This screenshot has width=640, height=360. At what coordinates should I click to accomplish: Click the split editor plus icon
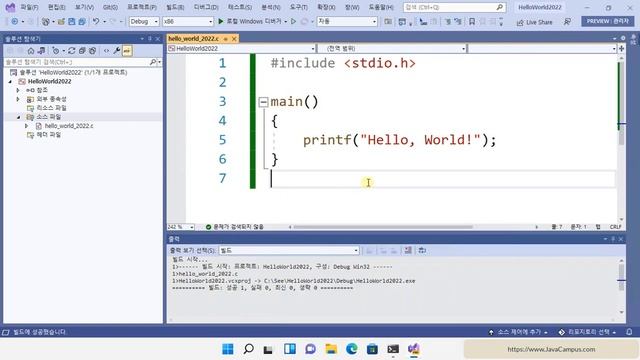(621, 49)
